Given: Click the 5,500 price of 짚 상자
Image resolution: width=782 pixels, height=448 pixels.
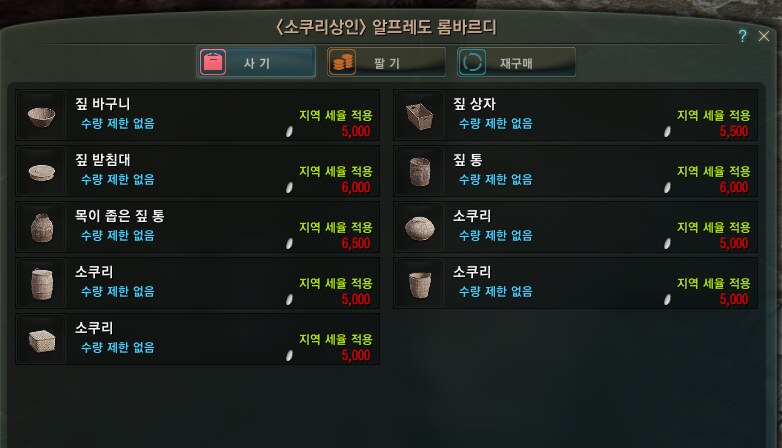Looking at the screenshot, I should pos(734,132).
